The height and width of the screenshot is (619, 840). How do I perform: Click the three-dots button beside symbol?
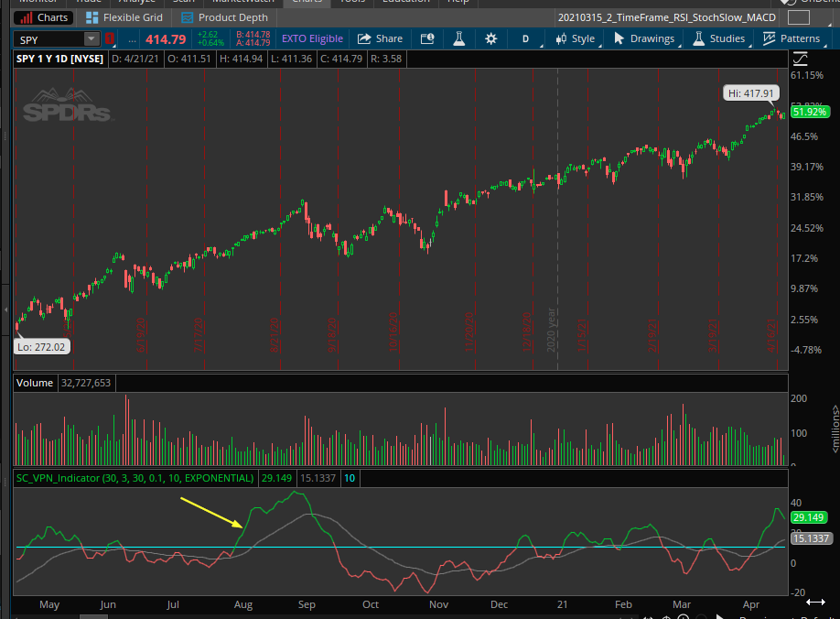[132, 39]
